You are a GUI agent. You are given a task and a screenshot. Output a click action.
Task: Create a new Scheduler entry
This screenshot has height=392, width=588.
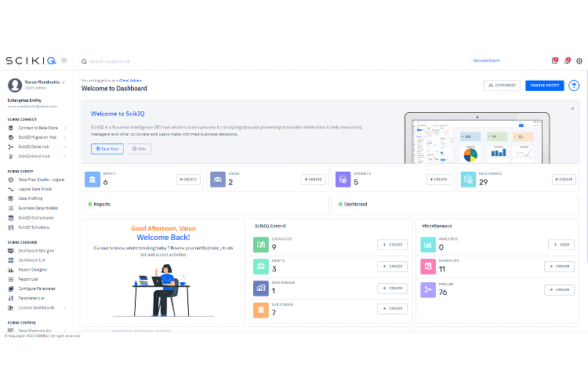click(559, 267)
